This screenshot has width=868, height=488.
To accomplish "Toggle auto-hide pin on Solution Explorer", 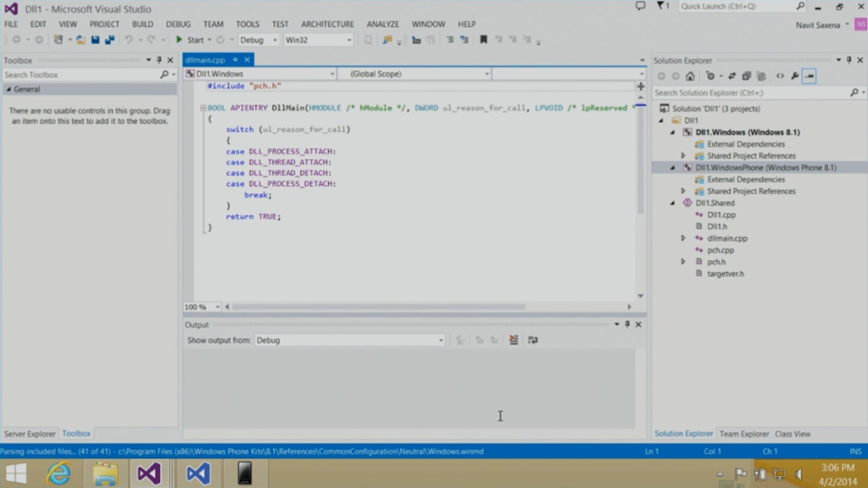I will (x=849, y=60).
